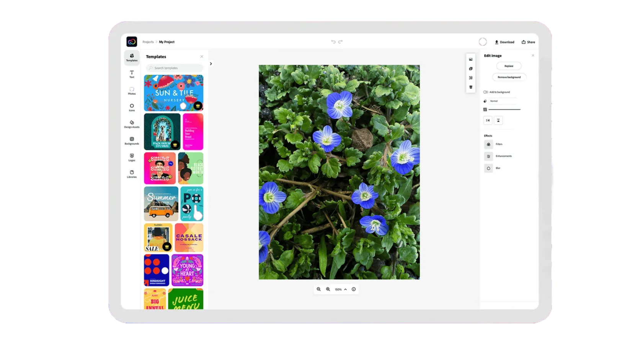Click the undo arrow

click(333, 42)
